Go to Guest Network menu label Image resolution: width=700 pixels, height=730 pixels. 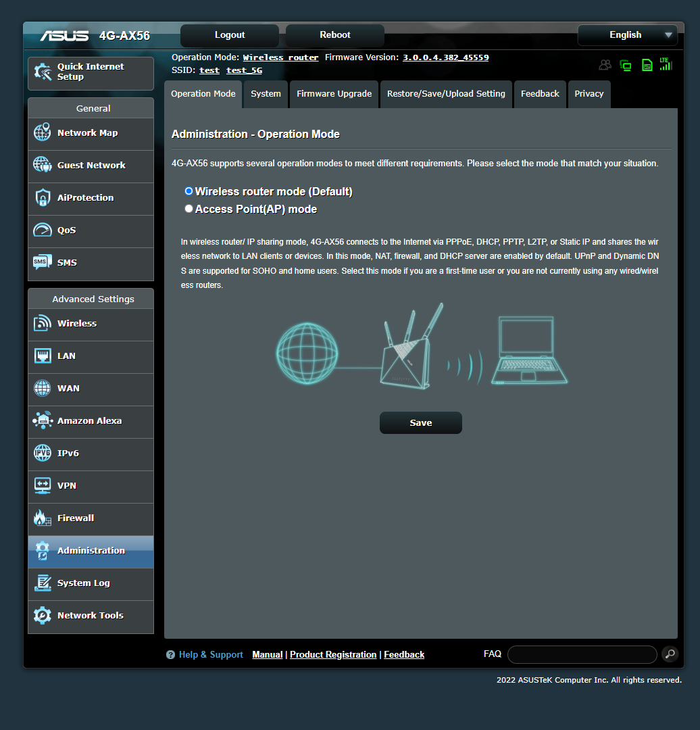[91, 166]
